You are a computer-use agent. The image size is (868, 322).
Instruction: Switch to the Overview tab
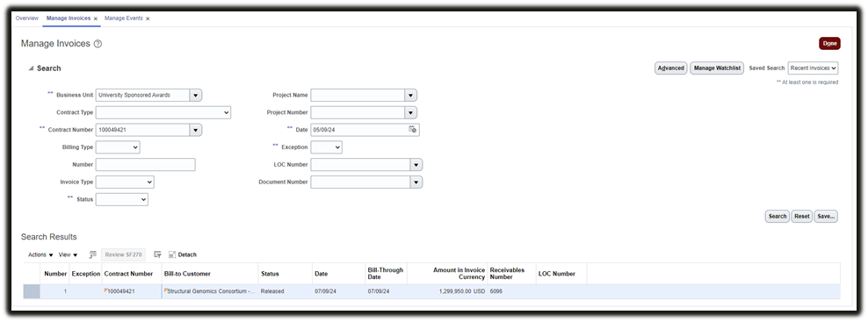(x=27, y=18)
